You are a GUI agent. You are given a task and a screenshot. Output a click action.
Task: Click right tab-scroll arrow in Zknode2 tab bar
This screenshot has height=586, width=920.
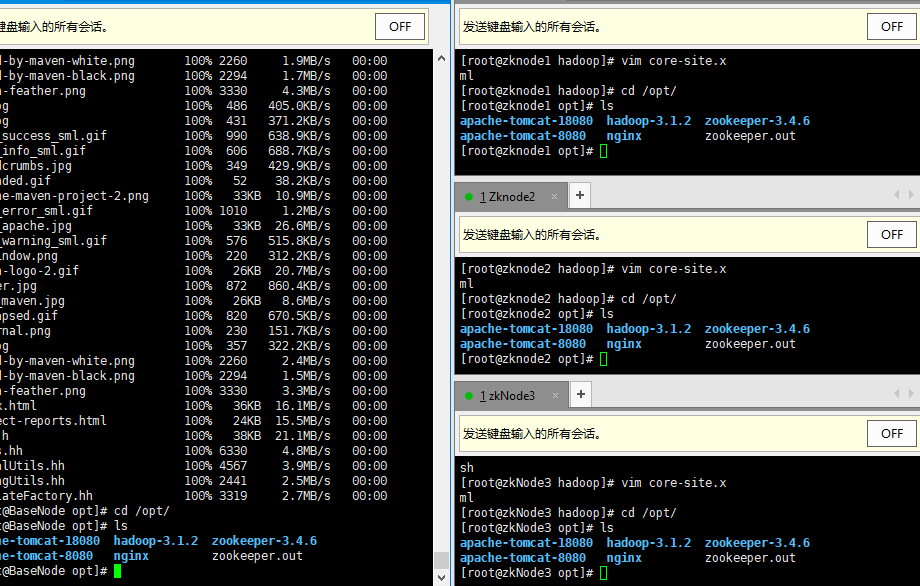click(x=911, y=194)
